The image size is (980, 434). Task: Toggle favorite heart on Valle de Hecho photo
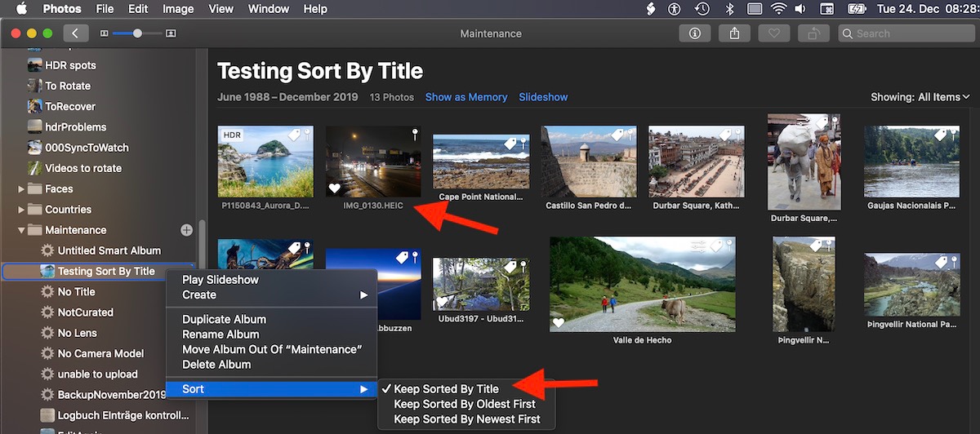coord(559,322)
